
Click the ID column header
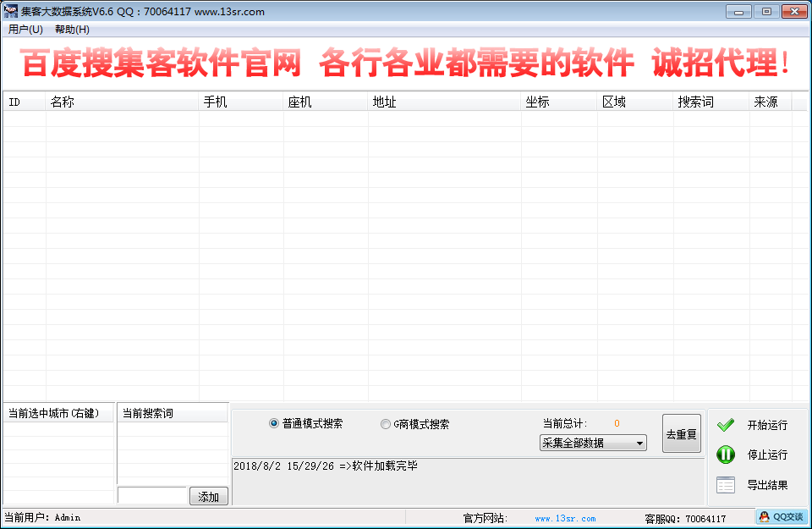point(25,102)
